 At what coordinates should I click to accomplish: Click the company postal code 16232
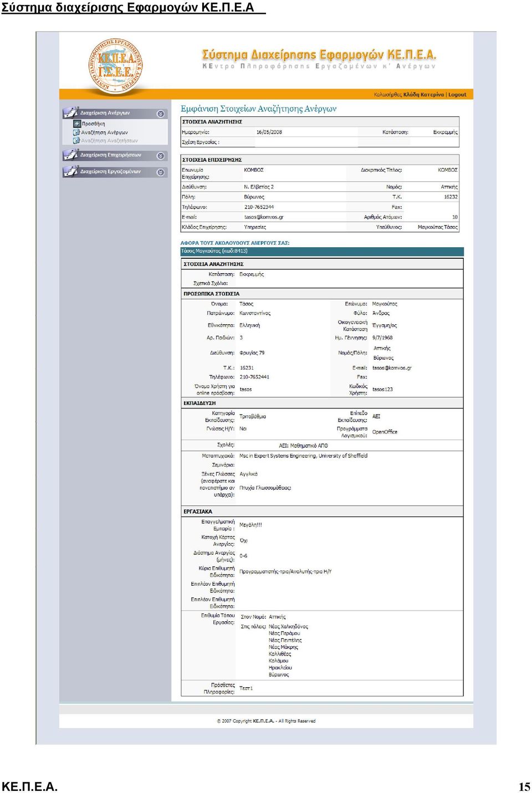click(x=451, y=197)
